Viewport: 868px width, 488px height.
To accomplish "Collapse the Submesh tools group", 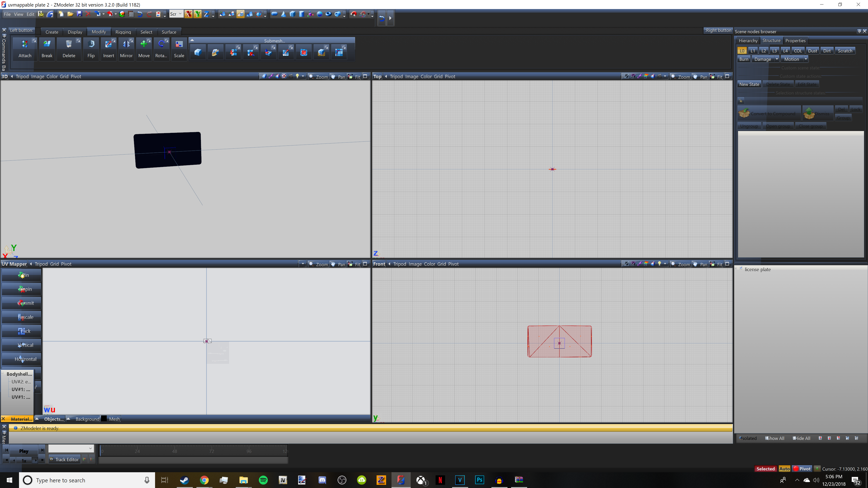I will click(x=192, y=40).
